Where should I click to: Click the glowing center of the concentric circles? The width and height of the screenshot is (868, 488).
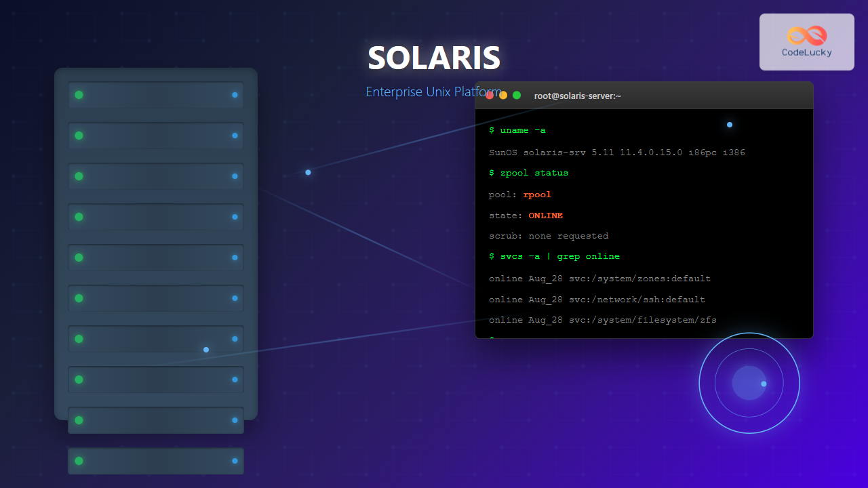749,383
